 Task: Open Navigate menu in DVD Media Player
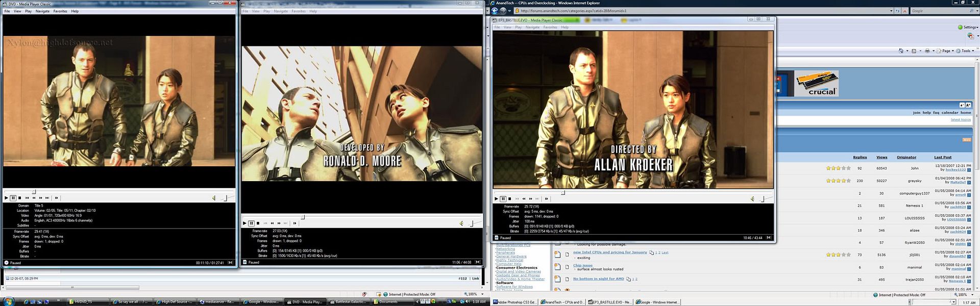[42, 11]
